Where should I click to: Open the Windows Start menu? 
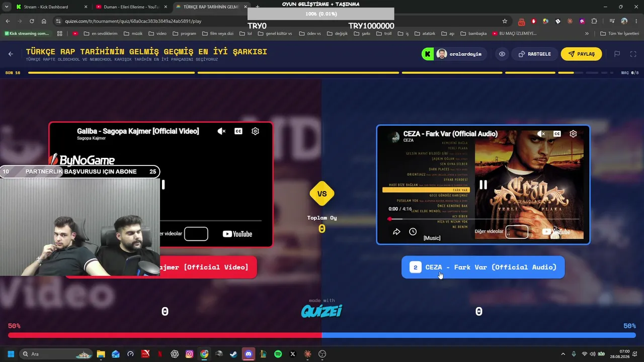(x=11, y=354)
